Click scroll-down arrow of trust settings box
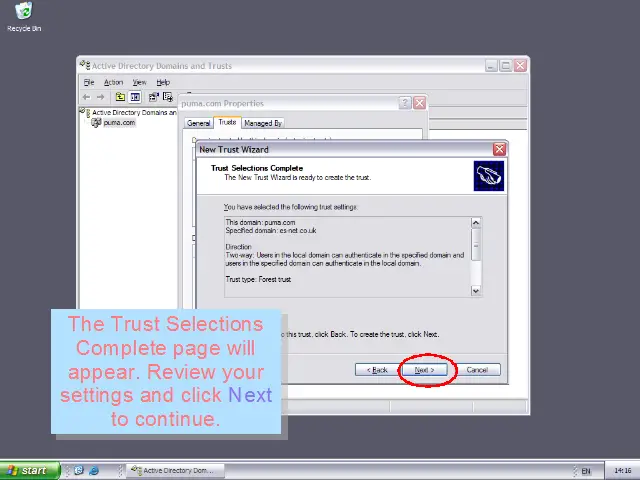Screen dimensions: 640x480 tap(476, 291)
